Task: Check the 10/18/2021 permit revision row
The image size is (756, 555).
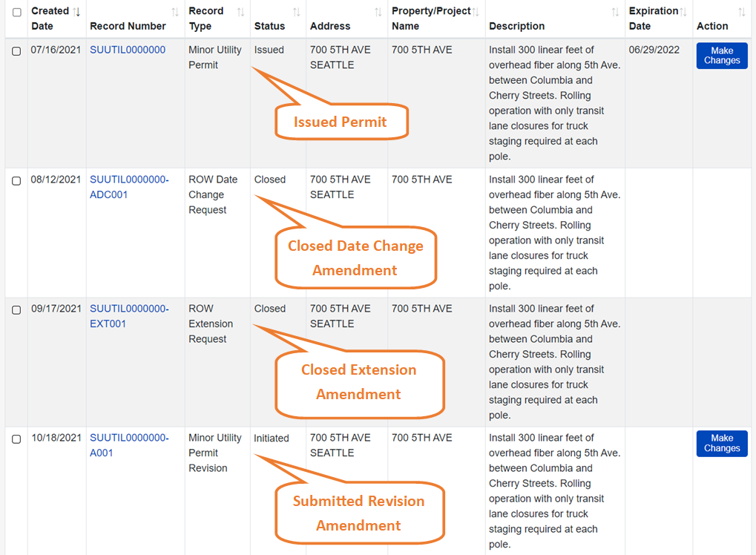Action: coord(16,439)
